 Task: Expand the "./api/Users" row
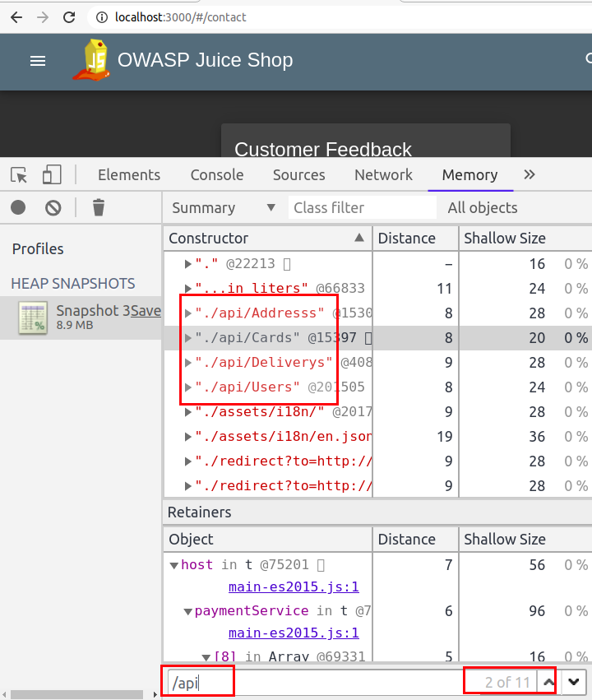click(x=187, y=387)
